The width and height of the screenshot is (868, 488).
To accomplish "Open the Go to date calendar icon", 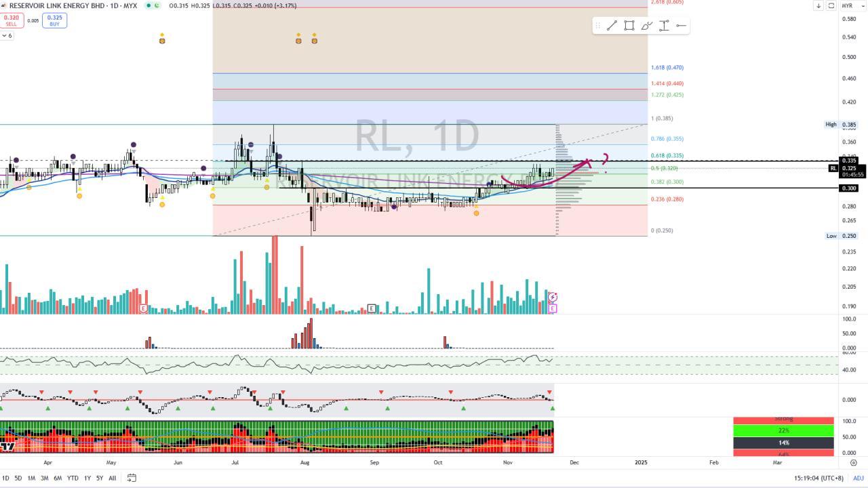I will pyautogui.click(x=132, y=478).
